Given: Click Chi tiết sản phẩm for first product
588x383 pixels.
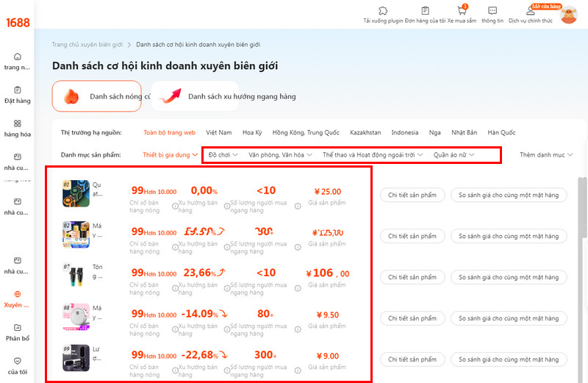Looking at the screenshot, I should click(x=412, y=195).
